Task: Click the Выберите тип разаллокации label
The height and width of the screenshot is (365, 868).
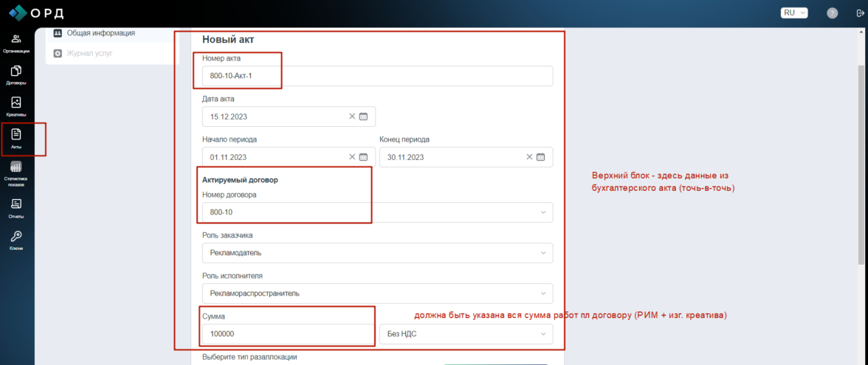Action: [249, 357]
